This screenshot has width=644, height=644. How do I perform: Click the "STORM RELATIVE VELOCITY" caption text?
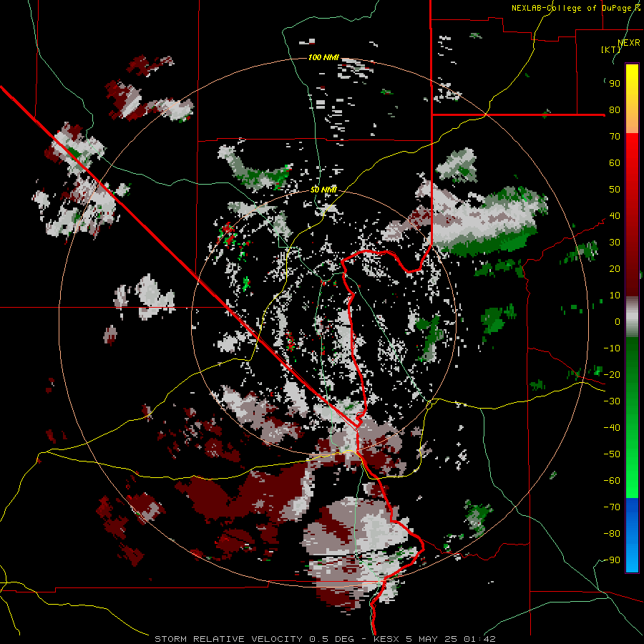pyautogui.click(x=228, y=639)
